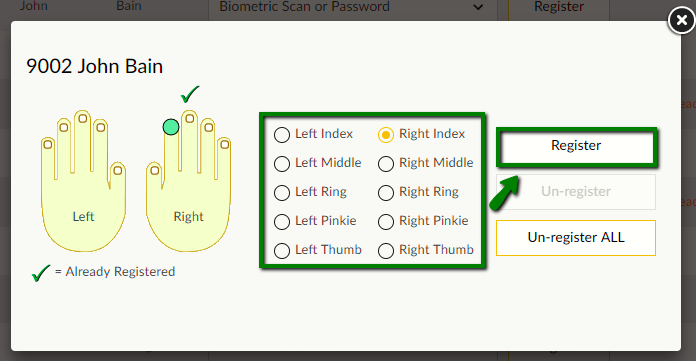Image resolution: width=696 pixels, height=361 pixels.
Task: Click the green highlighted right index fingertip
Action: point(171,127)
